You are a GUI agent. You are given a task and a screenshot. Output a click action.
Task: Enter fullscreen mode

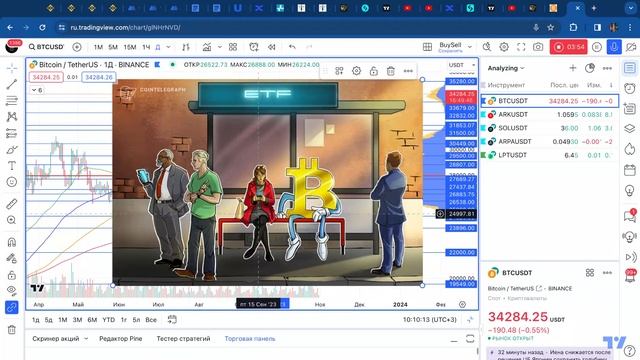521,47
